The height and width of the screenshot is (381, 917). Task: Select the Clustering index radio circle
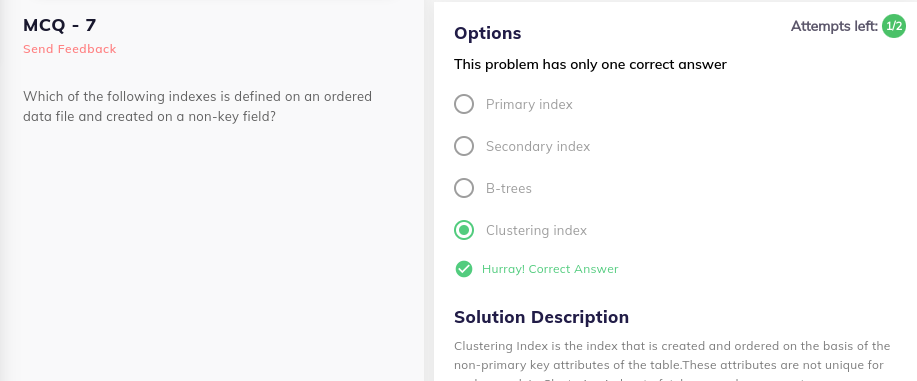(464, 231)
